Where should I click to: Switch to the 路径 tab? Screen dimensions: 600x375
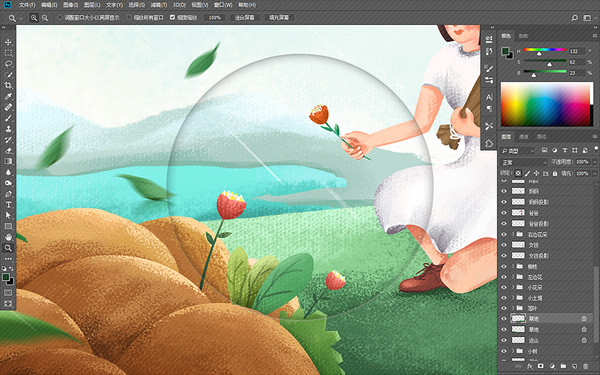click(541, 137)
